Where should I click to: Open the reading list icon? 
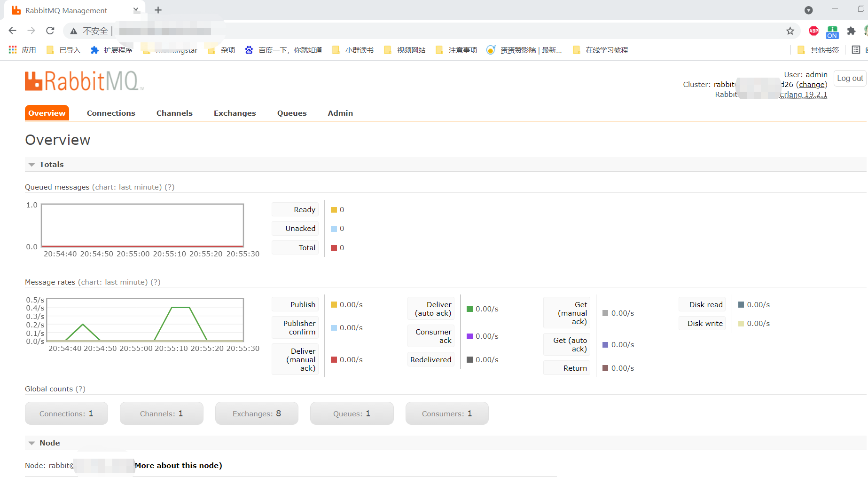(856, 50)
